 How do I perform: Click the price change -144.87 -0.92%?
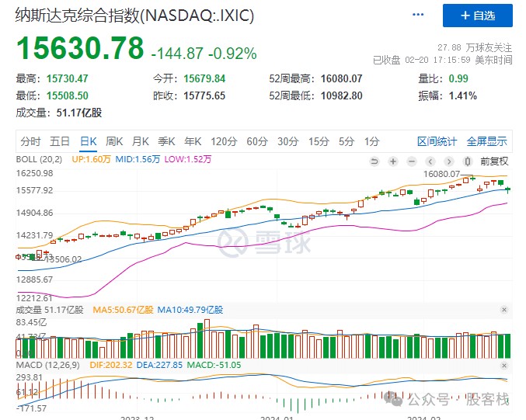click(204, 54)
